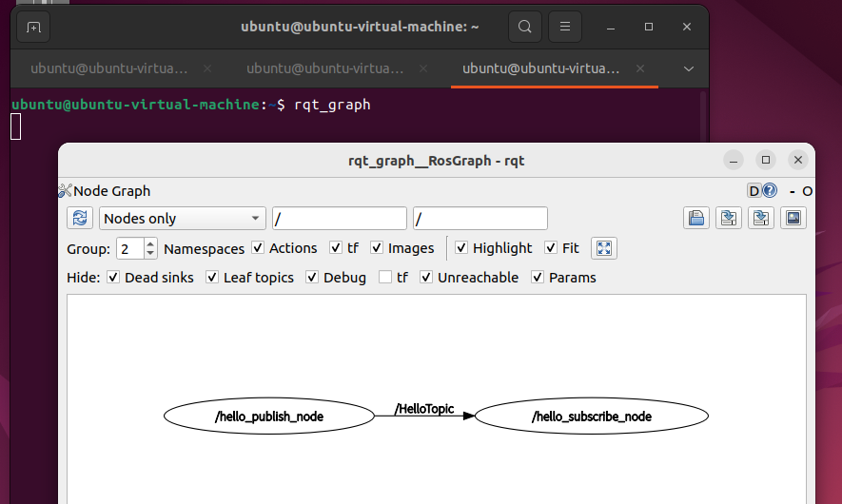Image resolution: width=842 pixels, height=504 pixels.
Task: Select the /hello_subscribe_node ellipse
Action: pyautogui.click(x=592, y=416)
